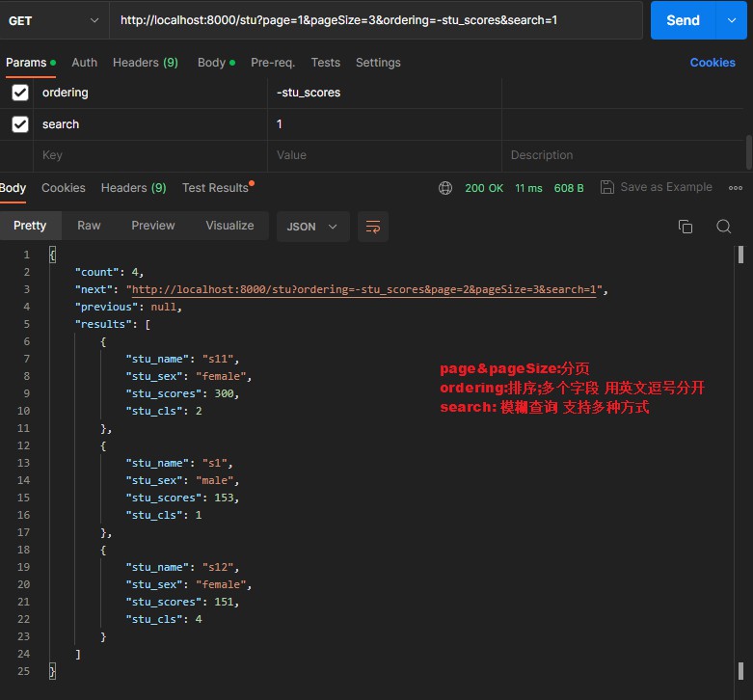The image size is (753, 700).
Task: Open the Tests tab
Action: coord(326,63)
